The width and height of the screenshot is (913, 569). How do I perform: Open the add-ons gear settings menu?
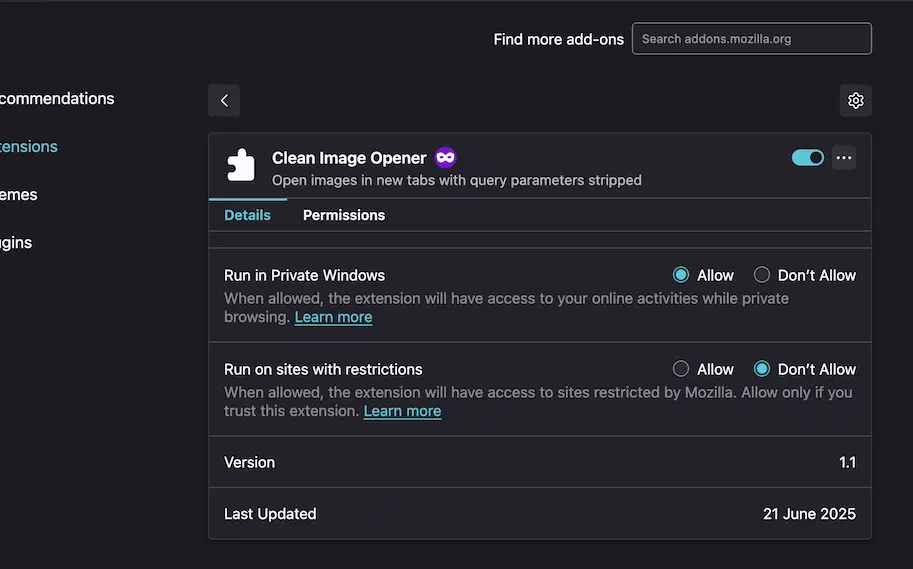[855, 100]
